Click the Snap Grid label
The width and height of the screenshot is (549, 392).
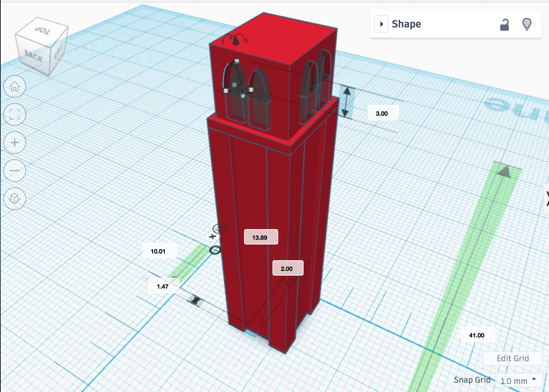click(472, 380)
